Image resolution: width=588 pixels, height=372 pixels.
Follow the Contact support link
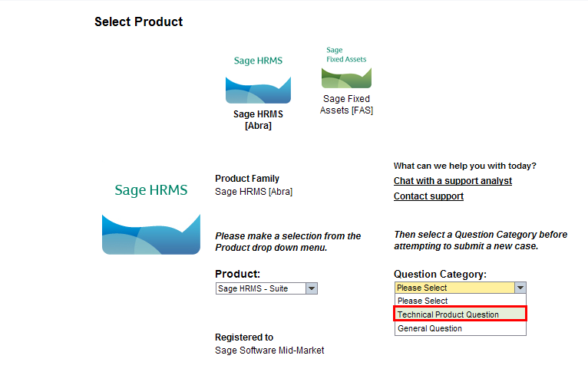pos(428,196)
